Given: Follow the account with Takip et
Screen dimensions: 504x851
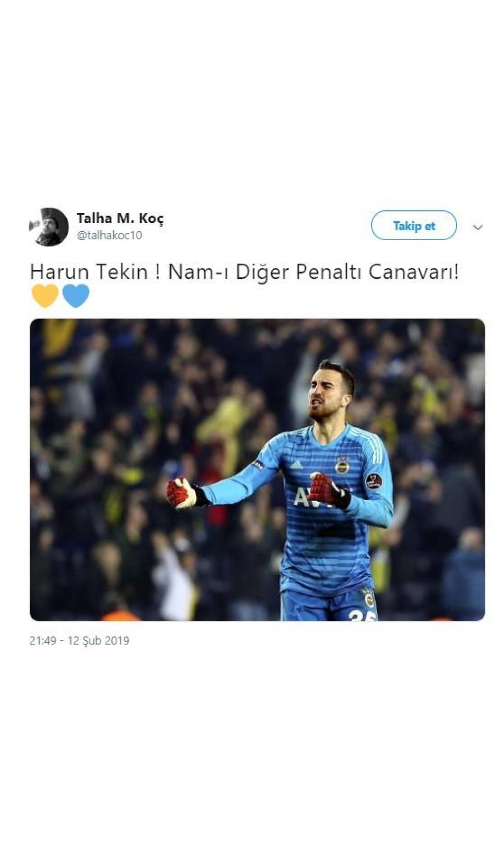Looking at the screenshot, I should (414, 226).
